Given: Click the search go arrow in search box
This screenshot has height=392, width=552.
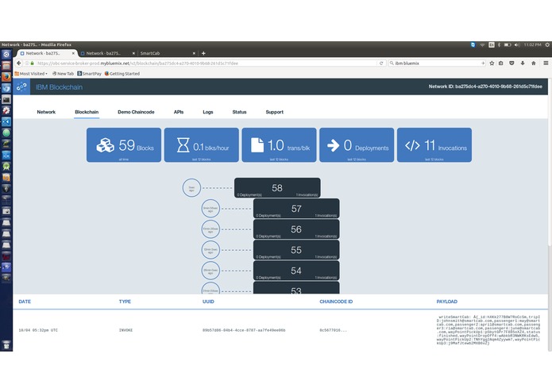Looking at the screenshot, I should [483, 63].
